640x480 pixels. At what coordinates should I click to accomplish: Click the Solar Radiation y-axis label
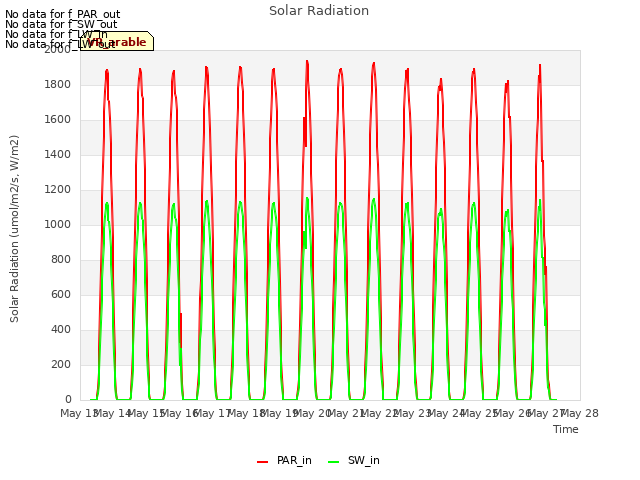coord(14,229)
